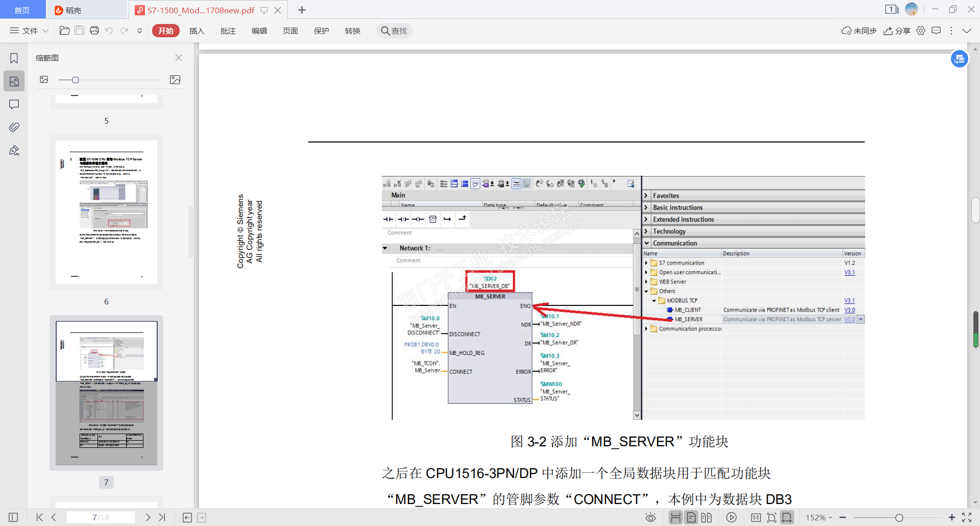Click the 分享 share button
Viewport: 980px width, 526px height.
(x=897, y=31)
